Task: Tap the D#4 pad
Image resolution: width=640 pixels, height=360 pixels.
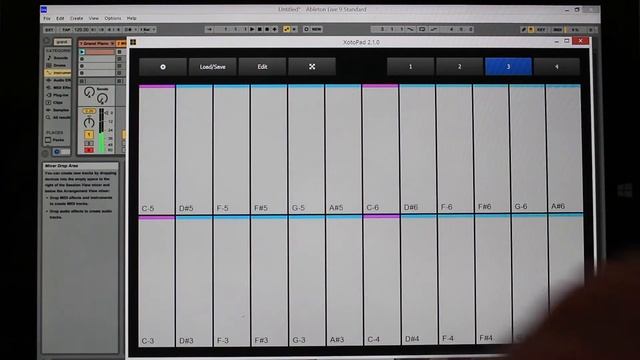Action: coord(419,280)
